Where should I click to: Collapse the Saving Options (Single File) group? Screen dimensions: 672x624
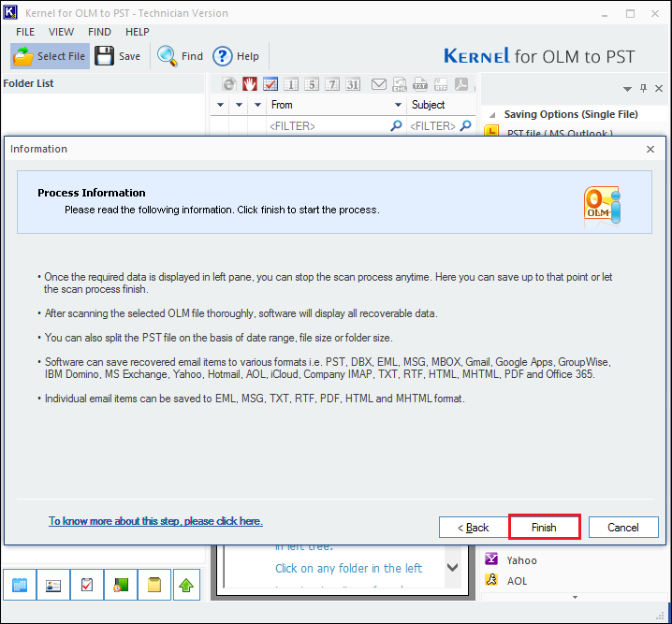[x=492, y=115]
